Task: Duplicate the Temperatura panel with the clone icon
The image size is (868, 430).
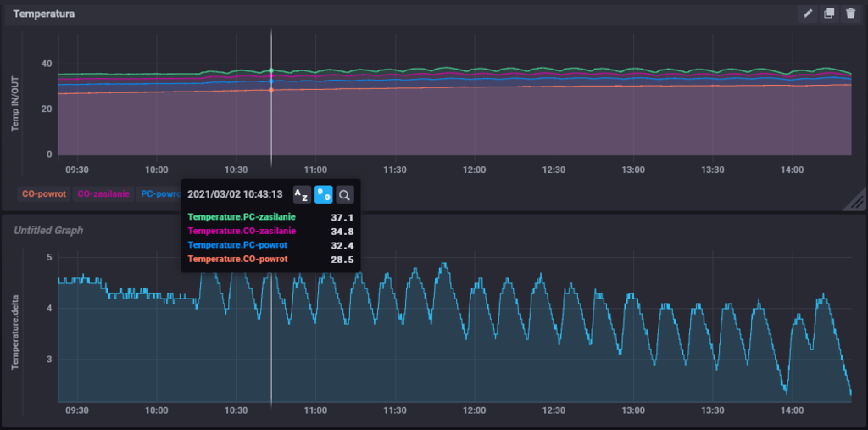Action: [x=830, y=14]
